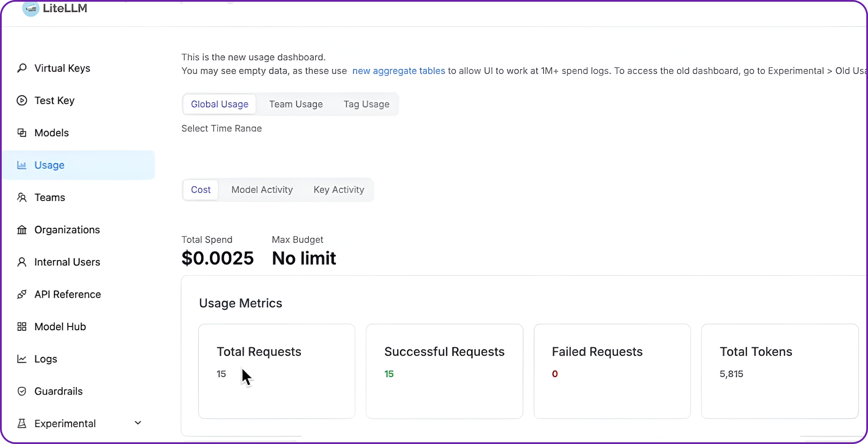Select the Key Activity view
This screenshot has width=868, height=444.
point(338,190)
